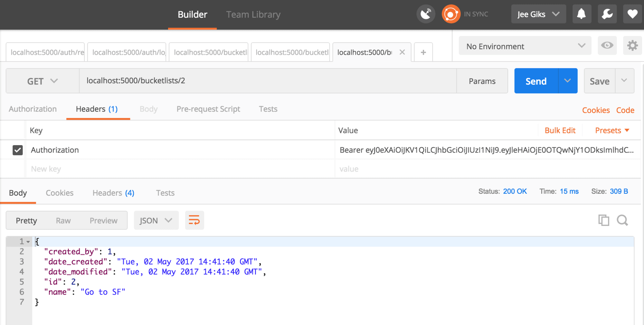This screenshot has width=644, height=325.
Task: Open the wrench settings icon
Action: [607, 14]
